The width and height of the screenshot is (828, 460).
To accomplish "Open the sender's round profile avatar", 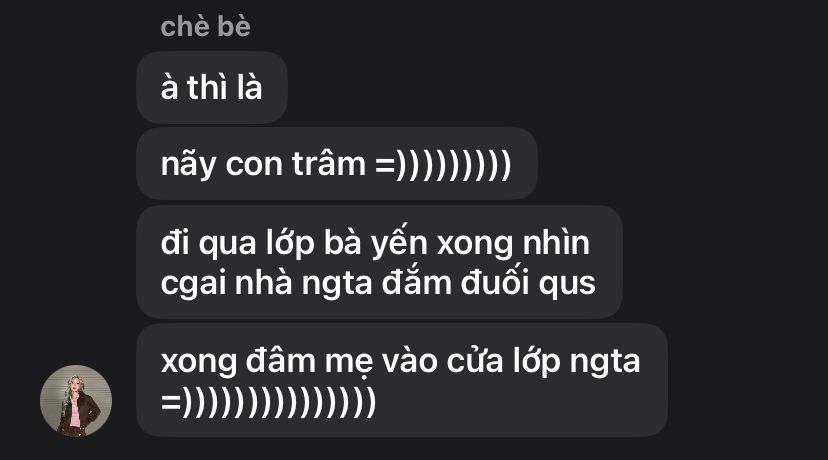I will click(x=76, y=401).
